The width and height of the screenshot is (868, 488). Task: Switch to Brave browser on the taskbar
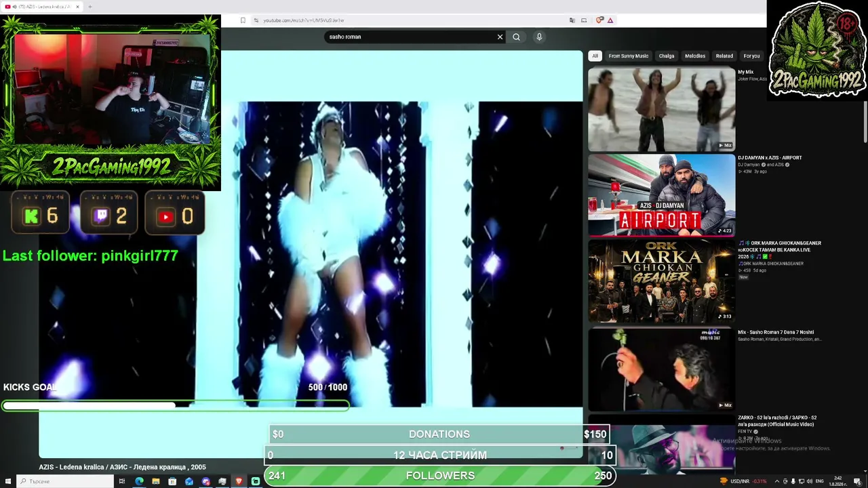[239, 481]
